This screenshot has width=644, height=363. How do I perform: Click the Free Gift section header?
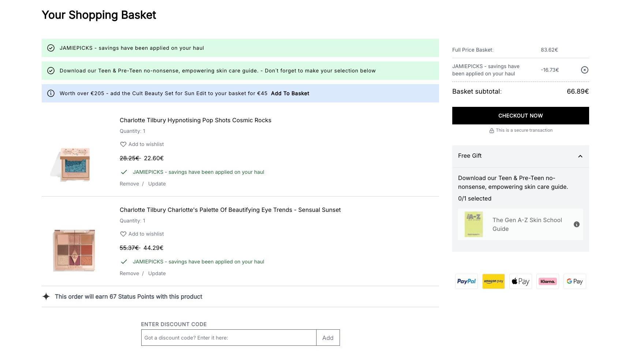(520, 156)
